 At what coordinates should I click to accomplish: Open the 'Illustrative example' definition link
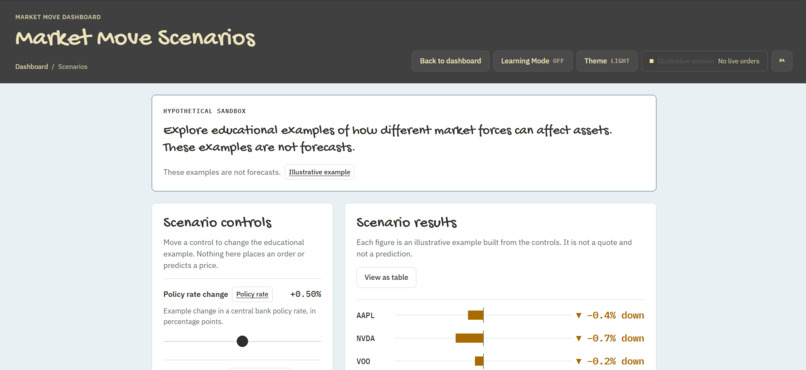pyautogui.click(x=319, y=172)
